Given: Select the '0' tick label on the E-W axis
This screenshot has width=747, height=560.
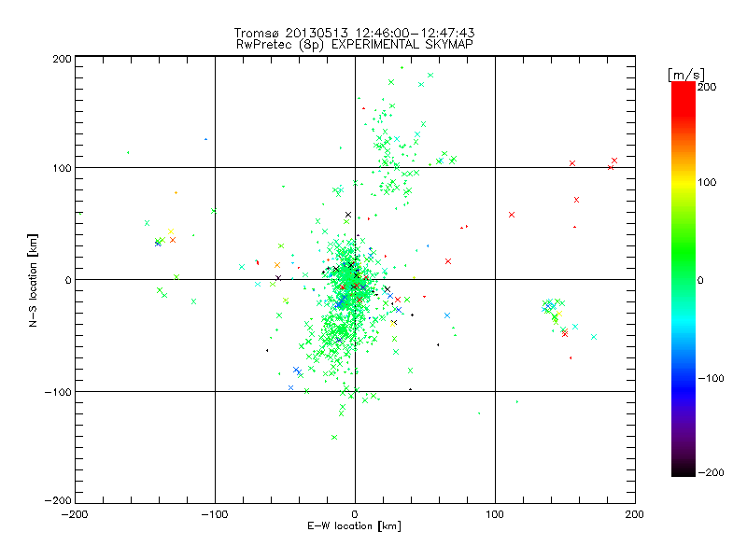Looking at the screenshot, I should click(355, 514).
